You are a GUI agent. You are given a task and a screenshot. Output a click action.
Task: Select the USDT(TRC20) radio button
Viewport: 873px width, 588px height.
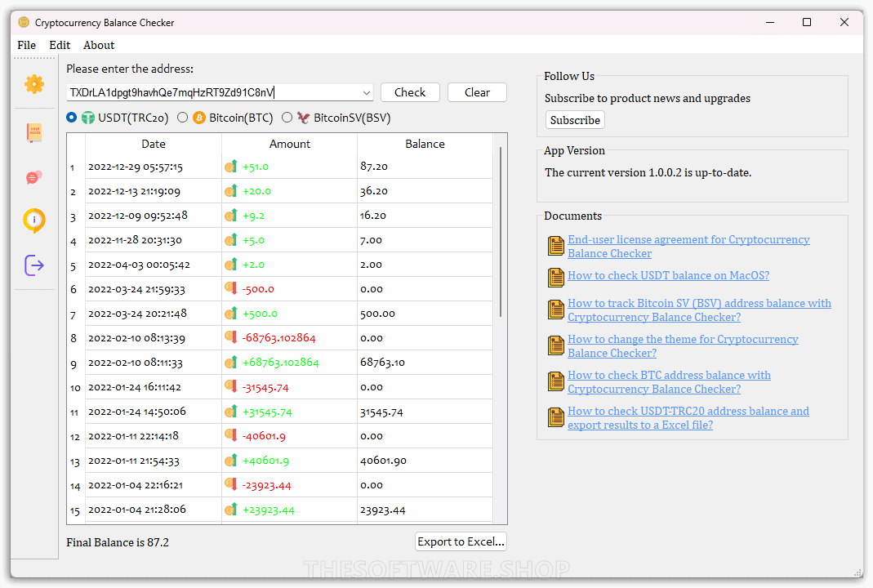click(x=71, y=118)
